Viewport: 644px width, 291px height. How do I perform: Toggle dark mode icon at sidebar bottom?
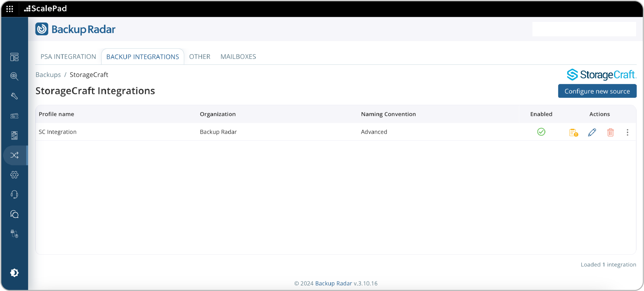(14, 273)
